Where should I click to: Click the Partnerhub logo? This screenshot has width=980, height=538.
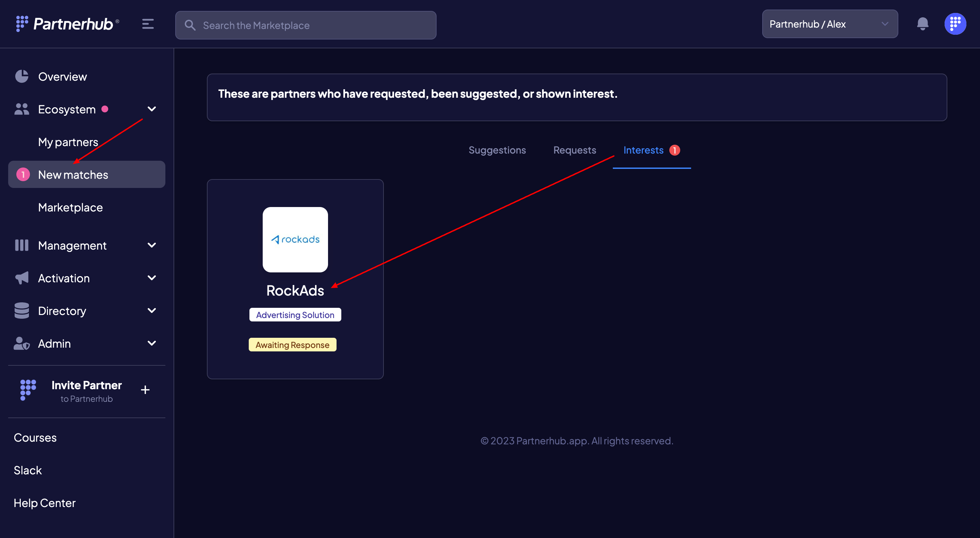click(67, 24)
